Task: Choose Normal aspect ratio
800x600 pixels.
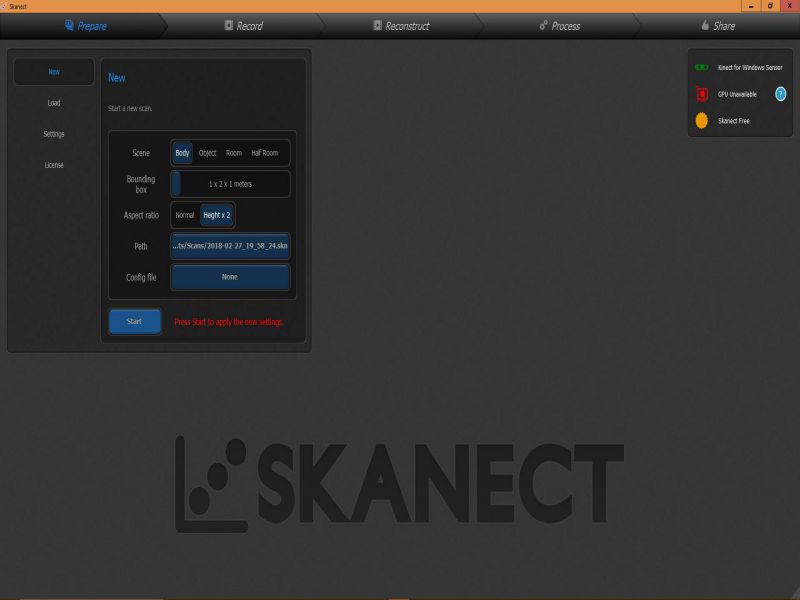Action: point(185,215)
